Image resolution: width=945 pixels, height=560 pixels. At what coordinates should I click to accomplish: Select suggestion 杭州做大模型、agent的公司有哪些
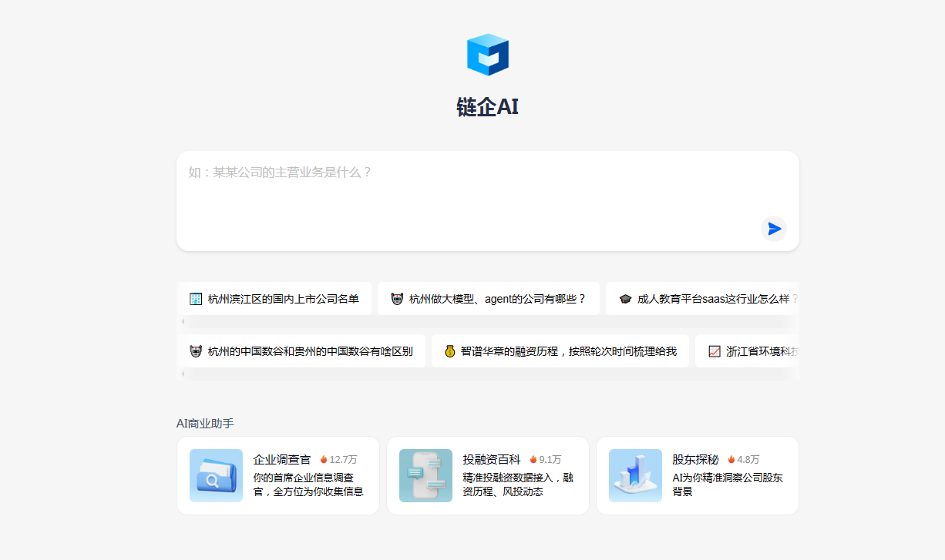[x=489, y=299]
